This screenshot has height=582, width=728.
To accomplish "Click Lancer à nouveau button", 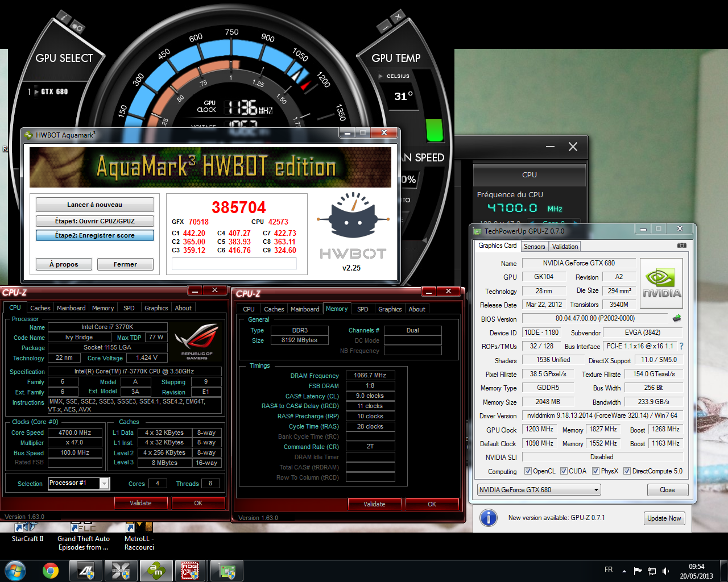I will point(95,205).
